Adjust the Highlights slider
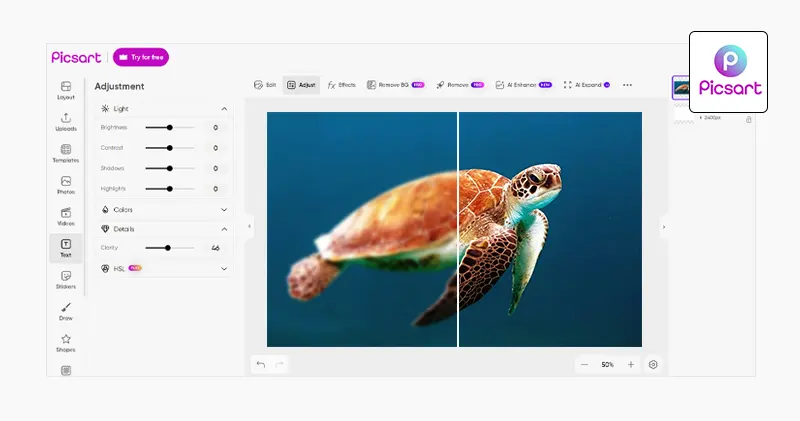The width and height of the screenshot is (800, 421). (169, 189)
